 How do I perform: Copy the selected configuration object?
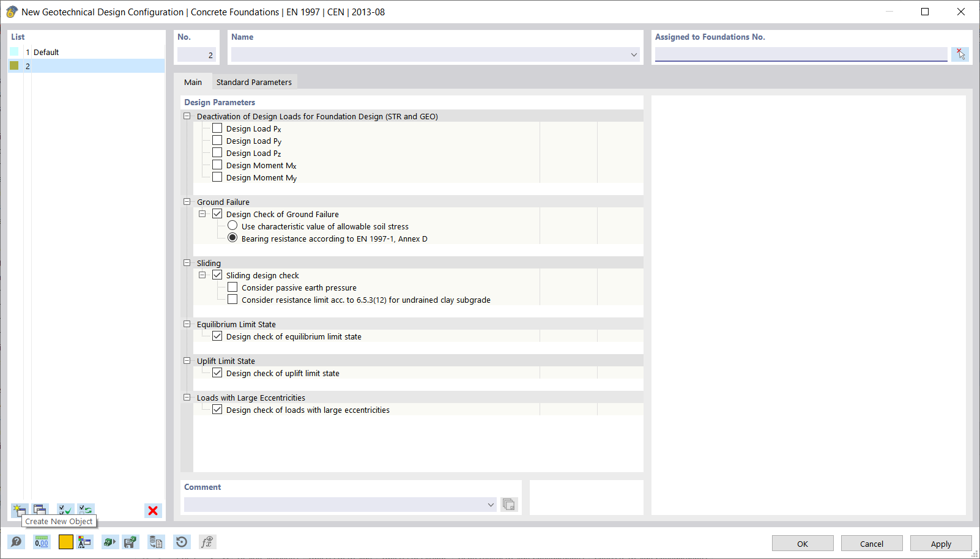coord(40,510)
